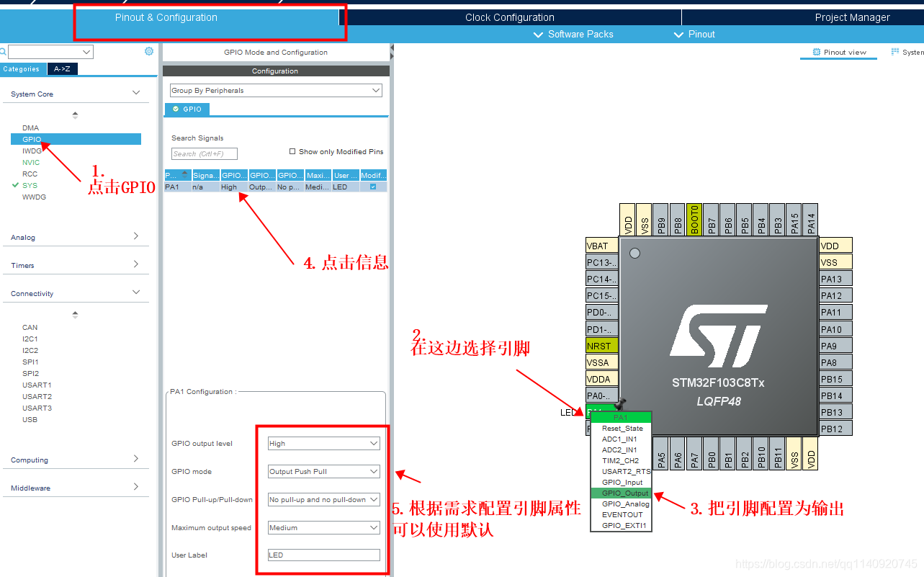Open the Maximum output speed dropdown
Image resolution: width=924 pixels, height=577 pixels.
coord(323,528)
